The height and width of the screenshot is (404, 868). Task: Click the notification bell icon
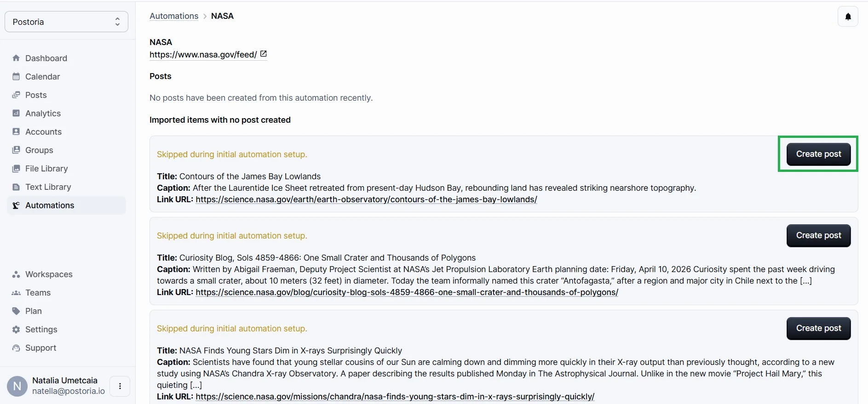[848, 17]
